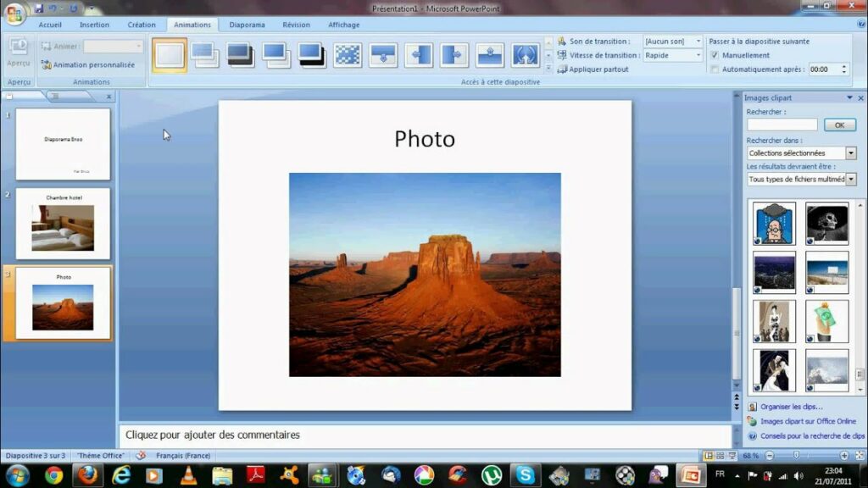Select the first fade transition effect

(x=203, y=54)
